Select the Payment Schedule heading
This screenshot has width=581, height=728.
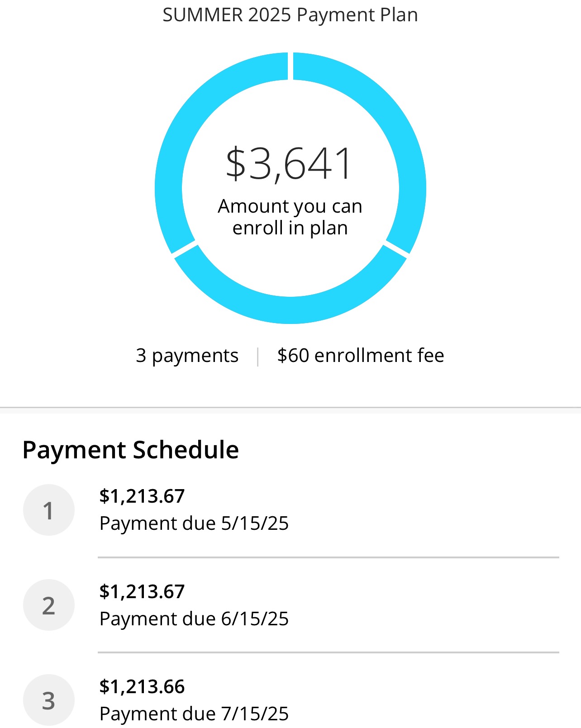click(x=131, y=450)
